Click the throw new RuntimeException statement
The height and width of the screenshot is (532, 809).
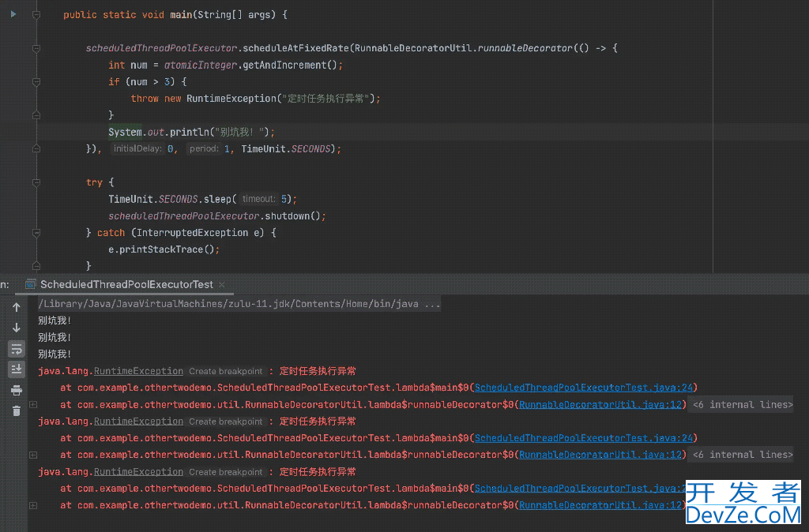(x=255, y=99)
